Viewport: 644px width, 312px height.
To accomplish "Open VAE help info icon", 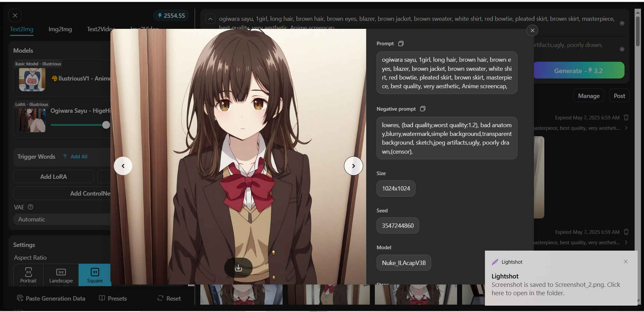I will 31,207.
